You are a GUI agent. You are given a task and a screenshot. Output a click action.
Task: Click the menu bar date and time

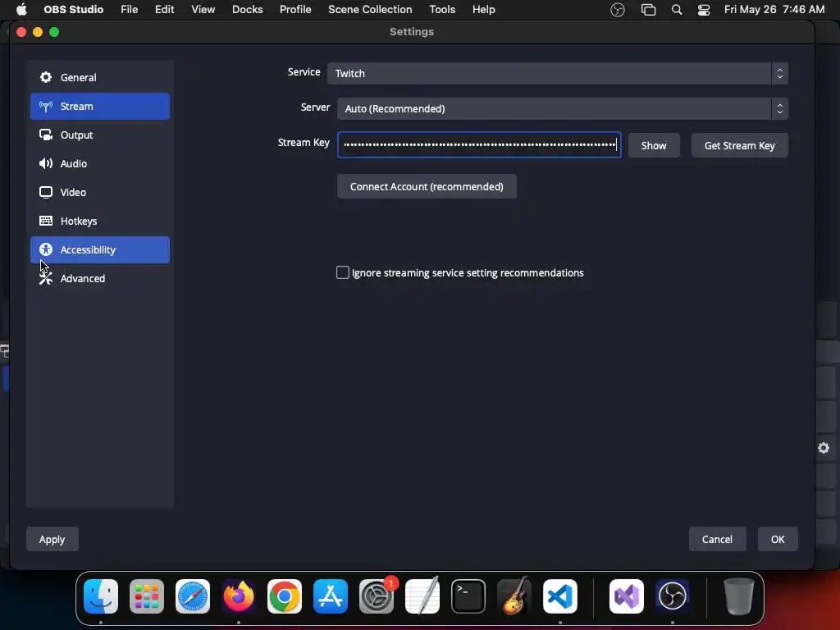774,10
